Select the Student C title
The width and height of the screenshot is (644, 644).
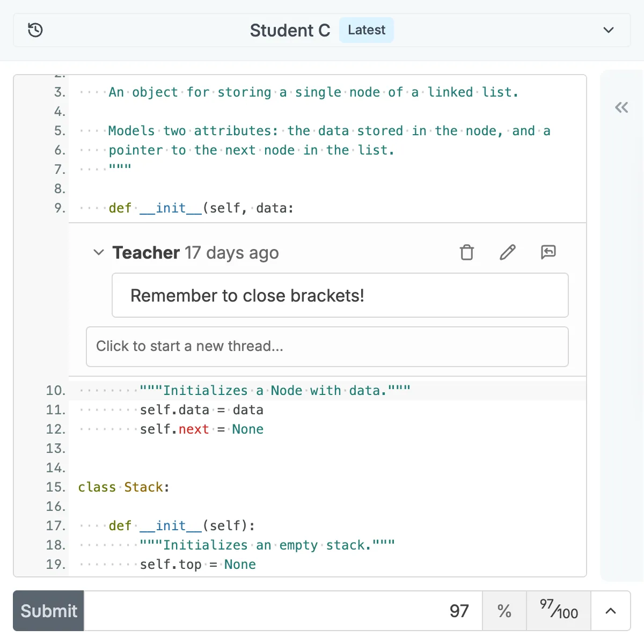point(290,30)
